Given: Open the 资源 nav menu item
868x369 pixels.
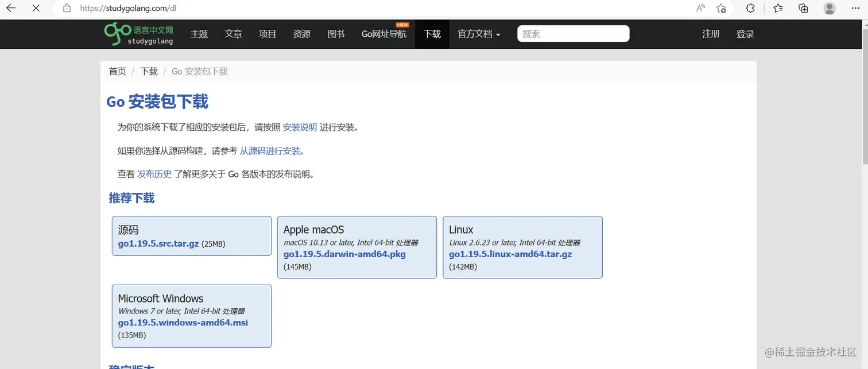Looking at the screenshot, I should click(x=302, y=34).
